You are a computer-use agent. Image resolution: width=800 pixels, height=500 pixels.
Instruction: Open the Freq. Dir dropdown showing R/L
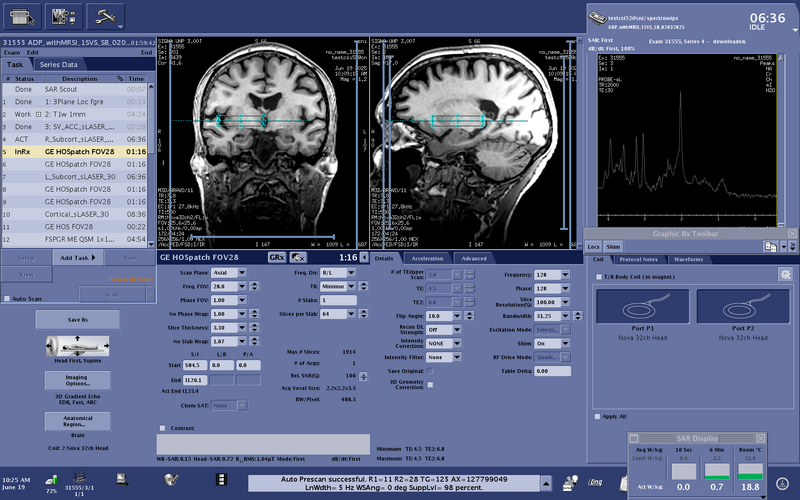[351, 272]
